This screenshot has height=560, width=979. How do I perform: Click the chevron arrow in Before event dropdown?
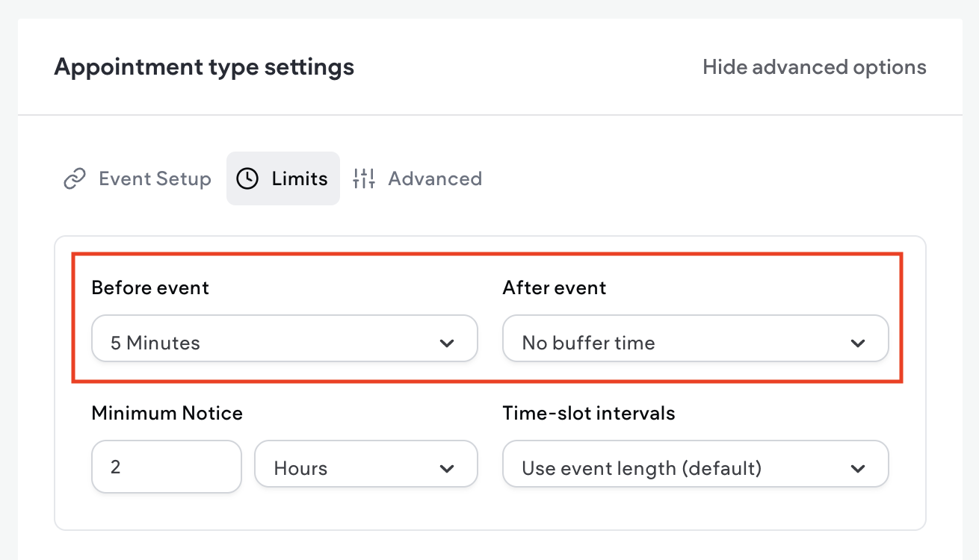447,343
